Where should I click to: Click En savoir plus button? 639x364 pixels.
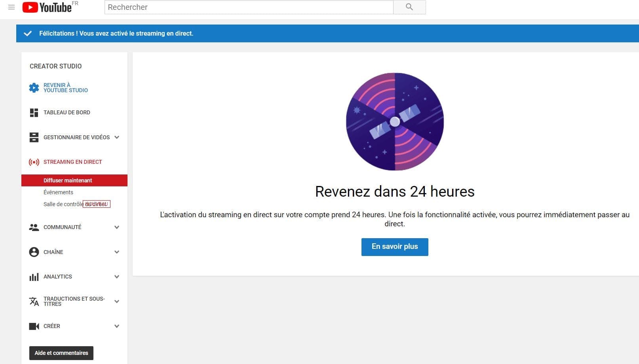395,247
